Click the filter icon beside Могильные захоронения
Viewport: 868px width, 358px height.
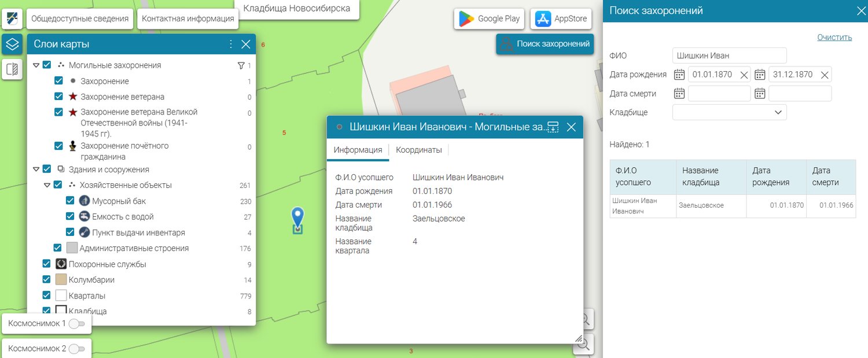[x=241, y=66]
